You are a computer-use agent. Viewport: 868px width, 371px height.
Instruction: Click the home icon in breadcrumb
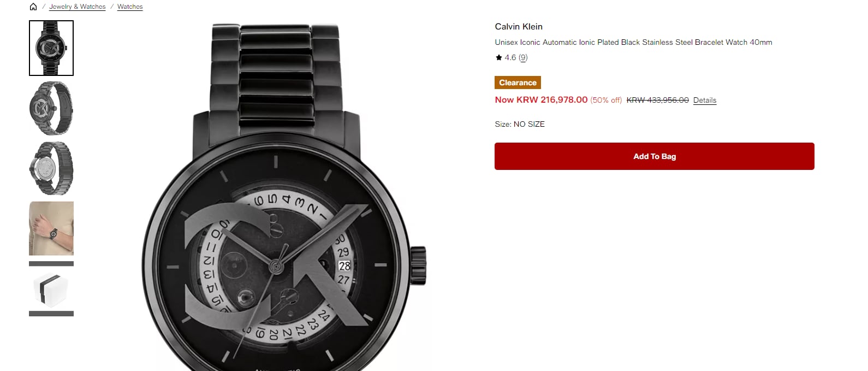click(33, 7)
